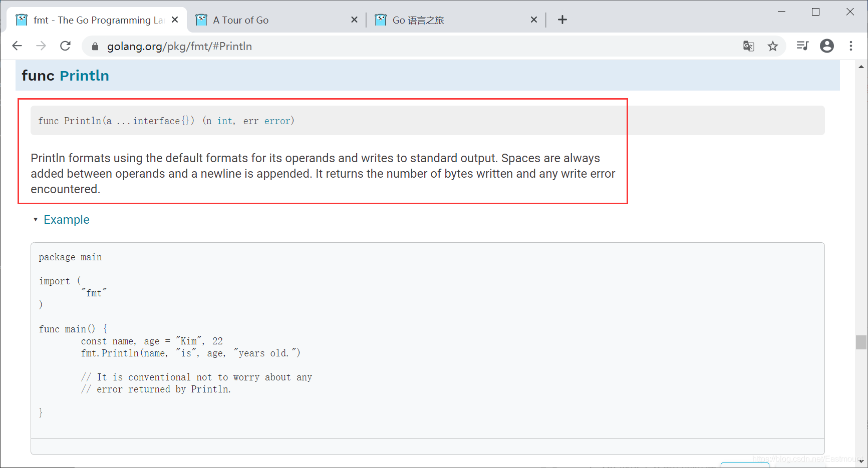Open the Chrome three-dot menu
Viewport: 868px width, 468px height.
(851, 46)
